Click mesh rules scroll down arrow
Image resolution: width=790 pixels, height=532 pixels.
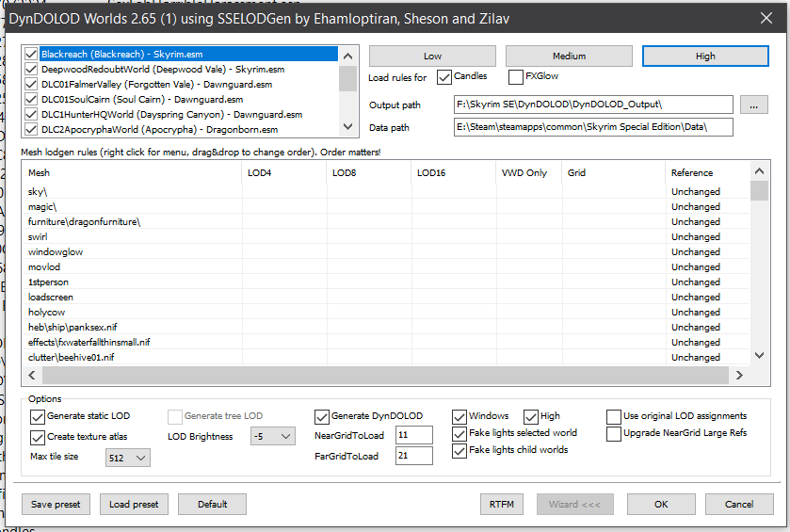coord(759,355)
